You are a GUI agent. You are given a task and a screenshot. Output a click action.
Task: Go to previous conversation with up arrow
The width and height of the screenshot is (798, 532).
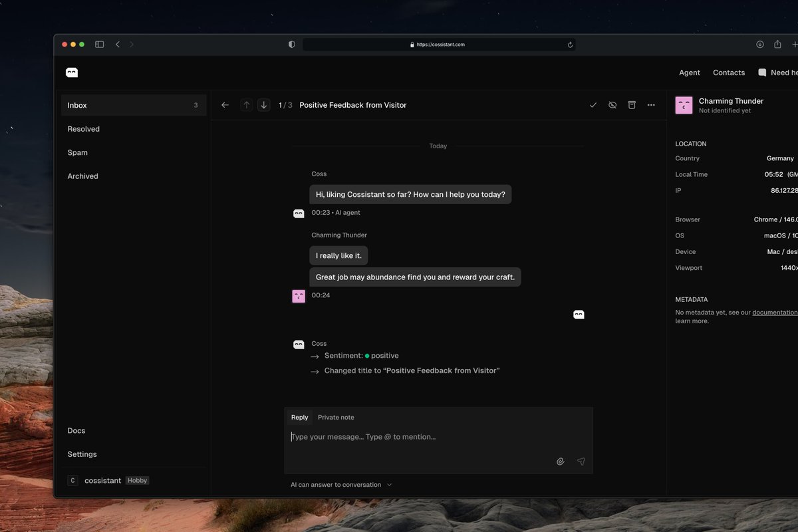click(x=247, y=105)
